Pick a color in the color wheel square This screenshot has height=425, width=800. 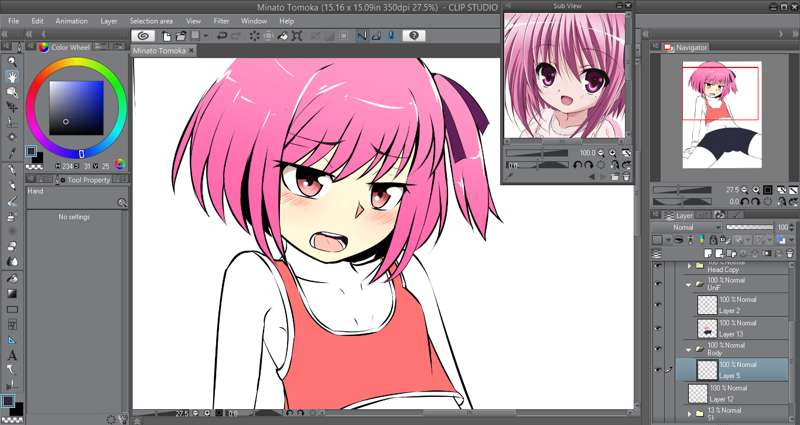pos(77,106)
